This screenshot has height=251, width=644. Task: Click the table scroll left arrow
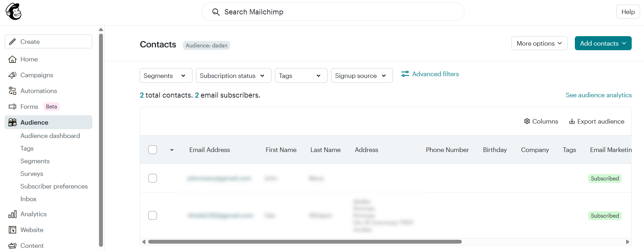point(144,242)
